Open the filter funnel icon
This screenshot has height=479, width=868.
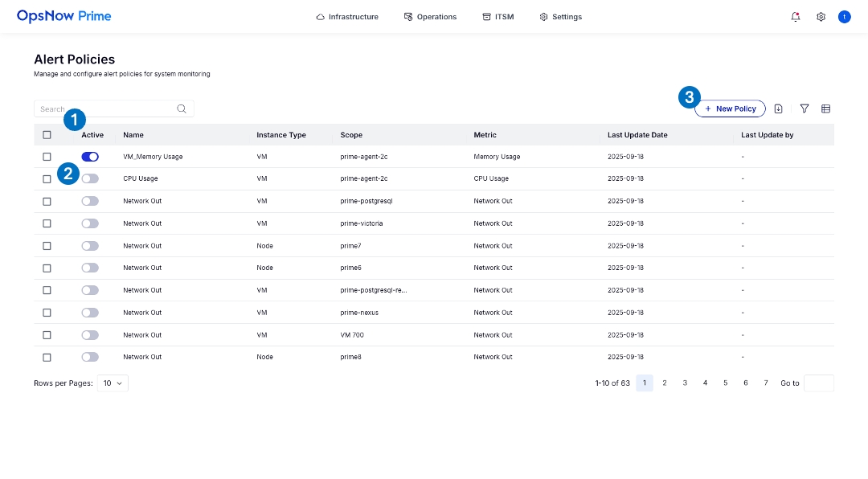(x=804, y=108)
